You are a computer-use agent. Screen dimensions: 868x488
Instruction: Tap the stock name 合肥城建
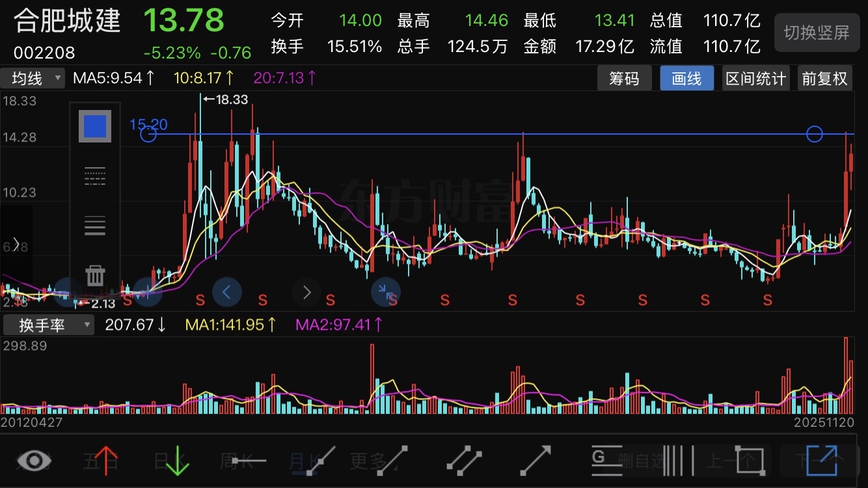68,21
